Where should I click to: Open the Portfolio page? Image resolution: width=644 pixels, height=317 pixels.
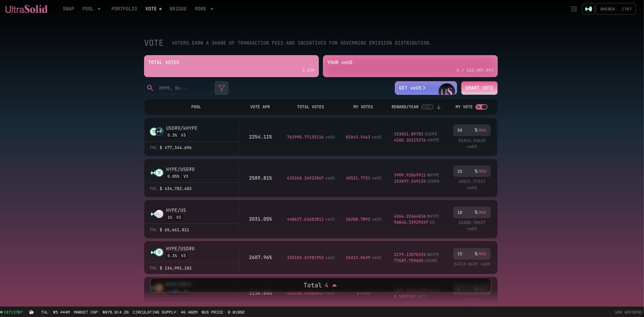(124, 9)
